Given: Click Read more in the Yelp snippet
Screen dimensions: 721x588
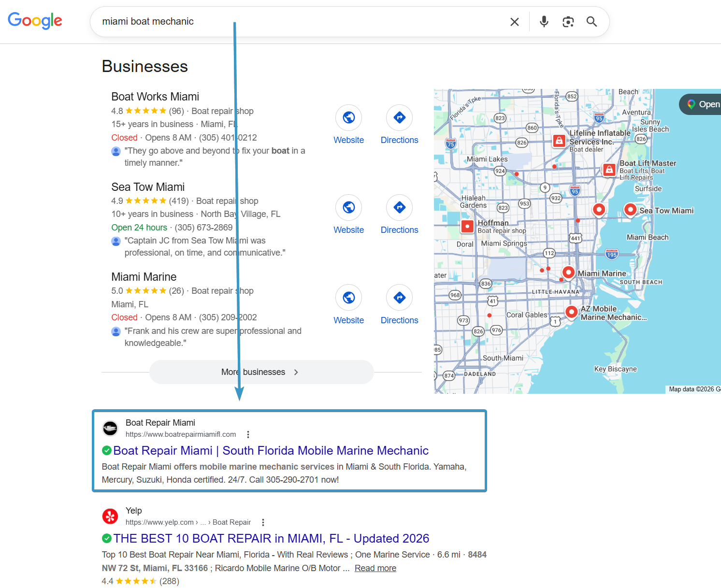Looking at the screenshot, I should (x=375, y=568).
